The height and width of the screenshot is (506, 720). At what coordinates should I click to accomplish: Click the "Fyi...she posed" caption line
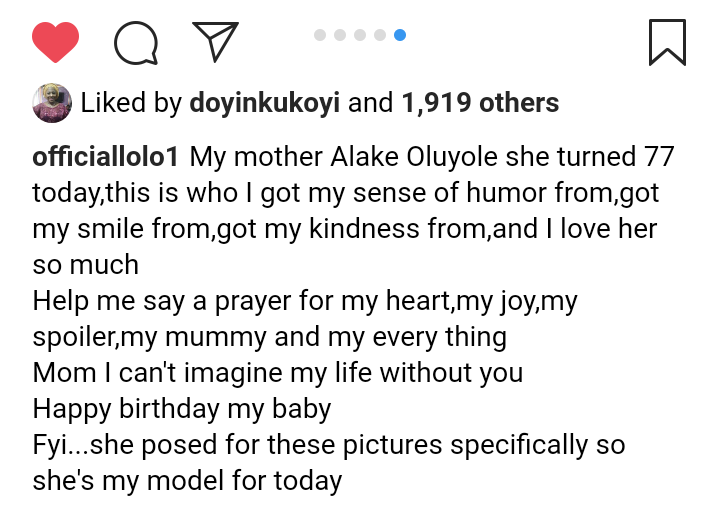pyautogui.click(x=328, y=444)
